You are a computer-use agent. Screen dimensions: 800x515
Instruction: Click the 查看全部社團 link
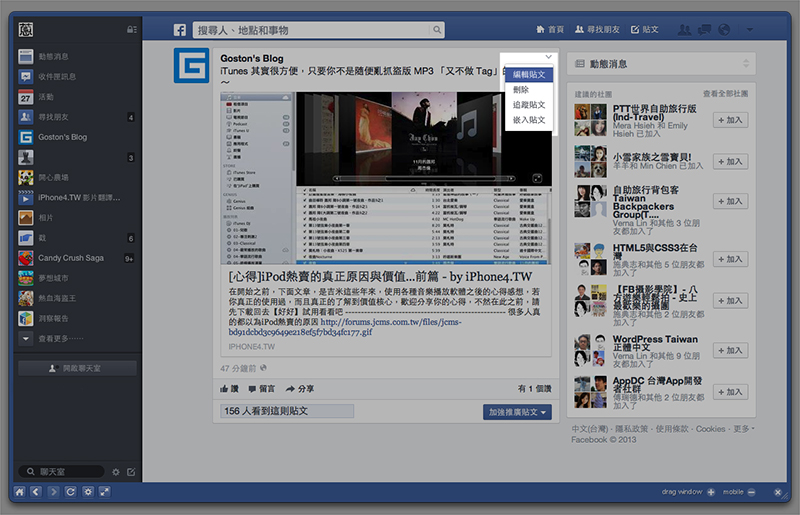point(725,93)
